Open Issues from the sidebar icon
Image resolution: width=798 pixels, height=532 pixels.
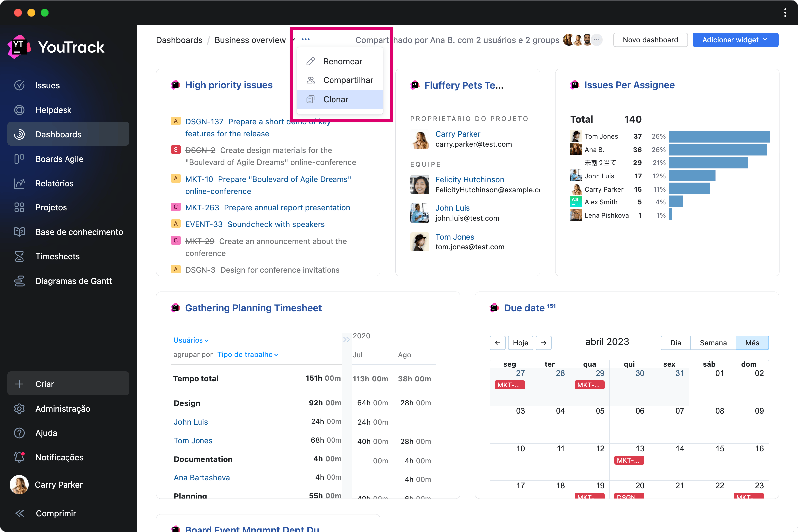[x=19, y=85]
